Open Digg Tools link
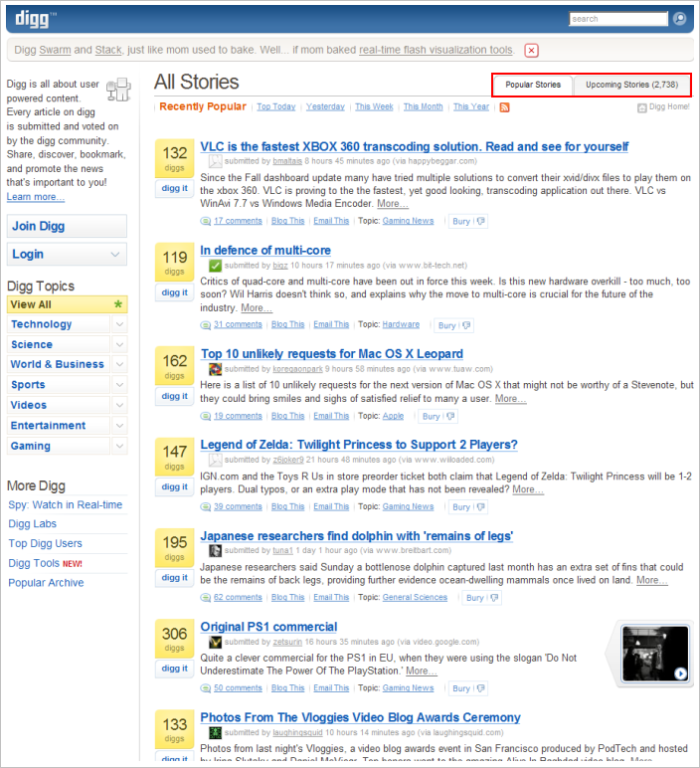 tap(34, 563)
